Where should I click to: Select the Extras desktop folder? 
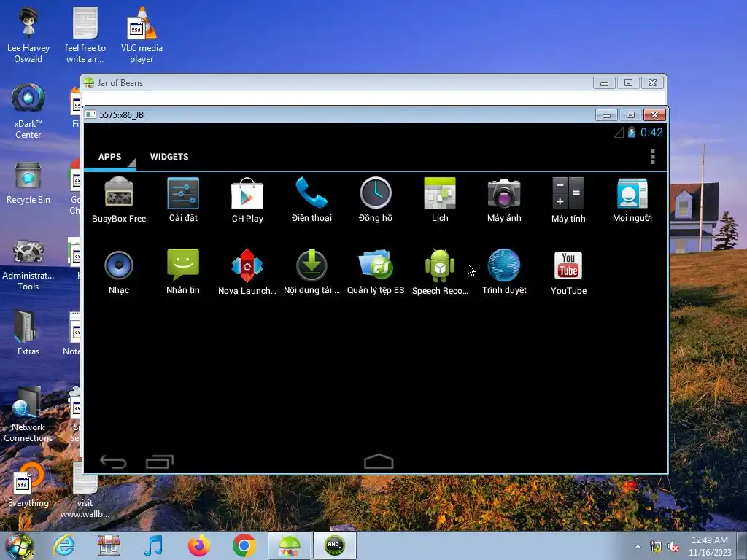pos(28,332)
